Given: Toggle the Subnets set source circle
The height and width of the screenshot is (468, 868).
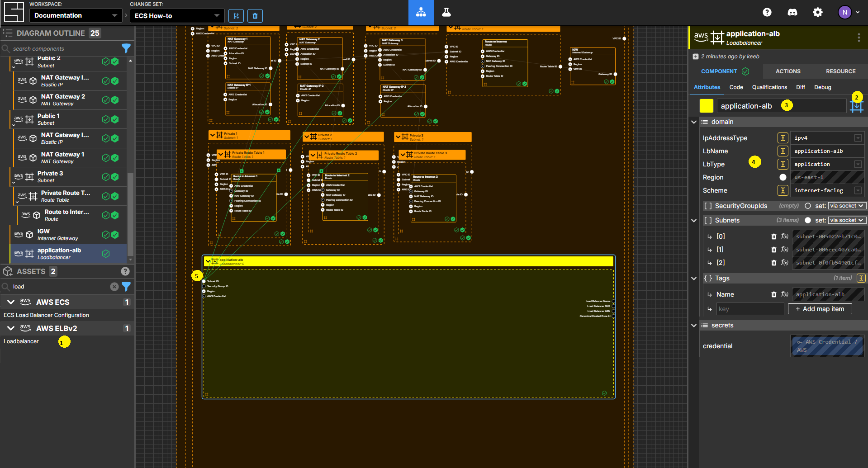Looking at the screenshot, I should [x=808, y=220].
